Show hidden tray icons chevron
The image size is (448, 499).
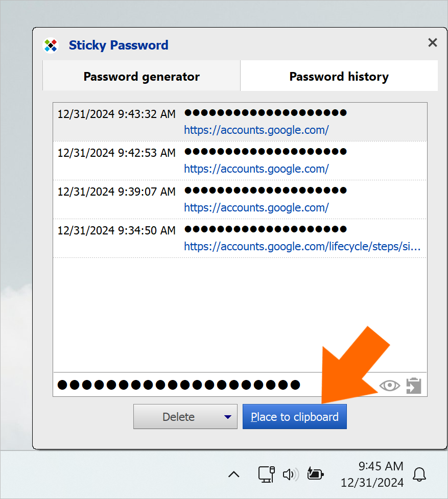click(x=234, y=474)
